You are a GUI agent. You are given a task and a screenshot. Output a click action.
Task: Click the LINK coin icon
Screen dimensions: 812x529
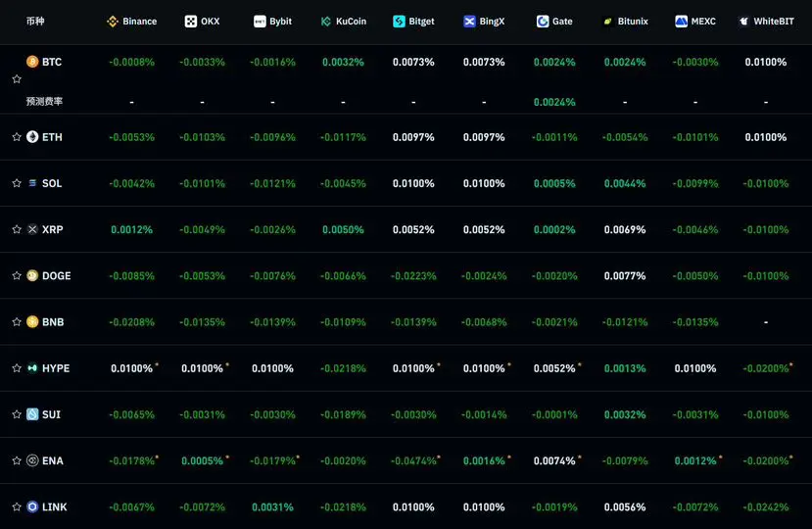pyautogui.click(x=32, y=506)
